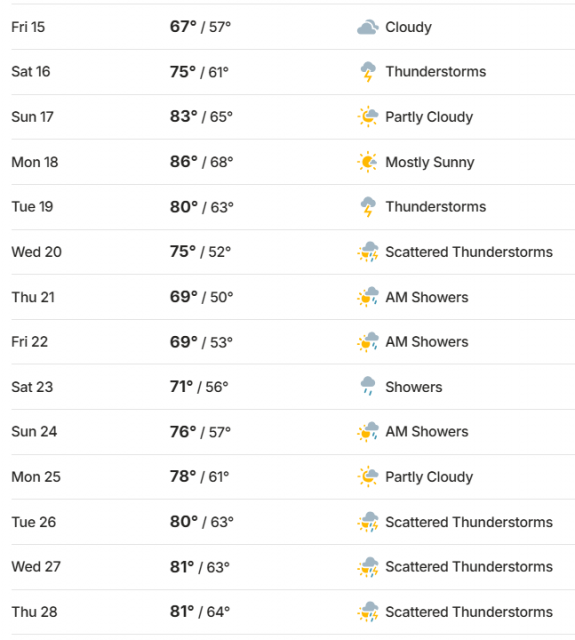
Task: Click the Thunderstorms icon for Tue 19
Action: pyautogui.click(x=368, y=207)
